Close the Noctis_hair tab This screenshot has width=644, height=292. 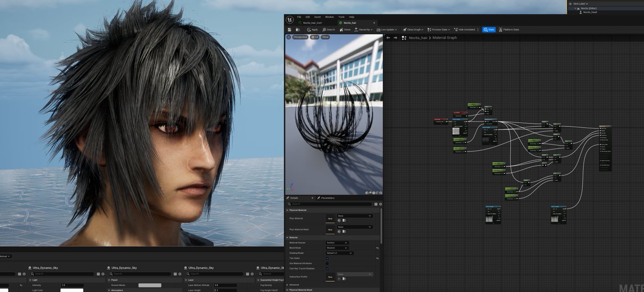374,23
